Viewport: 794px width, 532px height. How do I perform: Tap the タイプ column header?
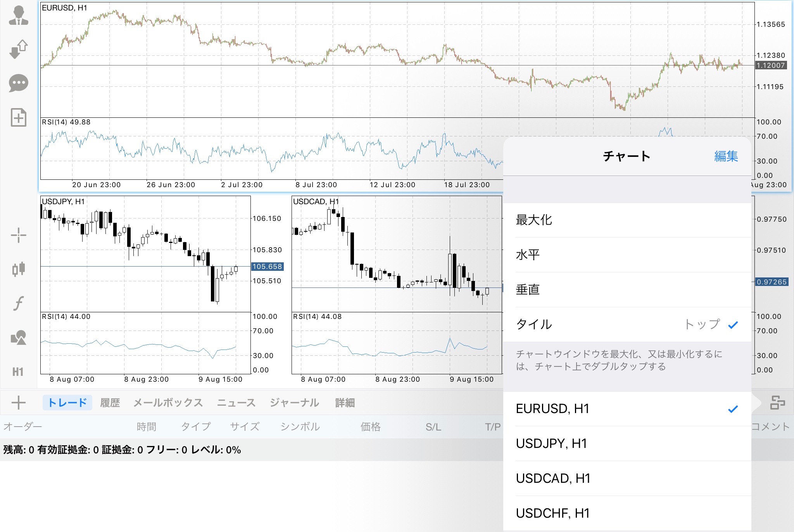pyautogui.click(x=196, y=427)
